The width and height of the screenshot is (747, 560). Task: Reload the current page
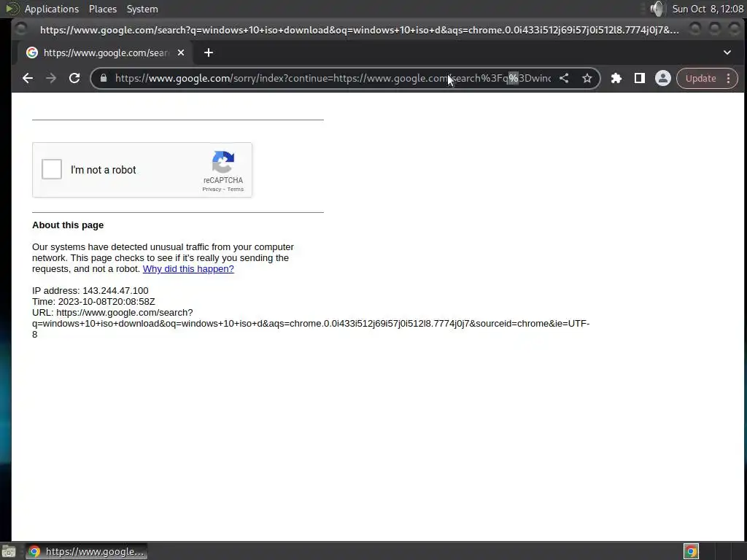point(74,78)
